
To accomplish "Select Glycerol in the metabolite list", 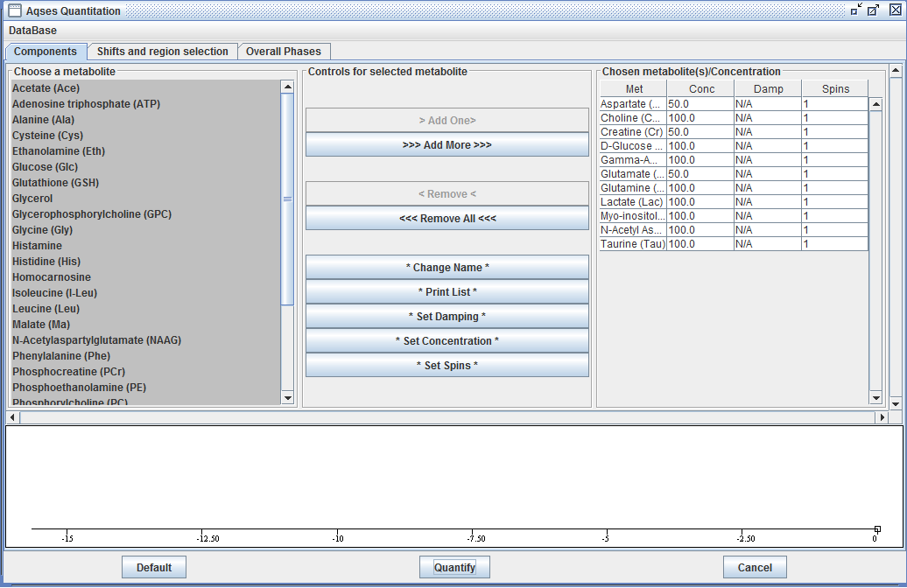I will [145, 199].
